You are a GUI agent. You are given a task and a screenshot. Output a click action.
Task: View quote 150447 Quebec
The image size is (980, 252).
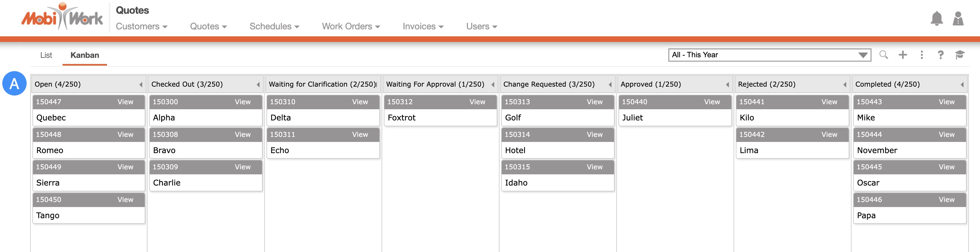point(125,102)
